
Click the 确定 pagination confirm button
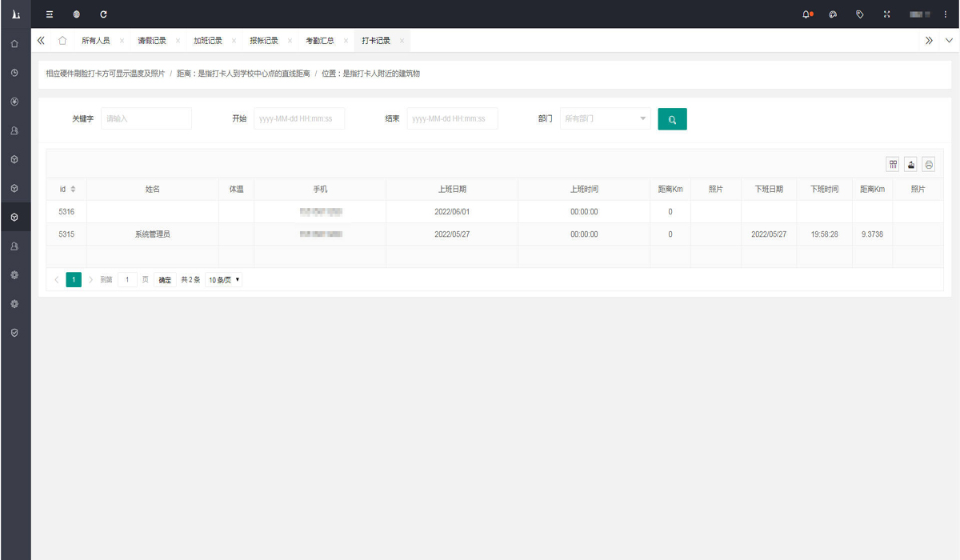[165, 280]
